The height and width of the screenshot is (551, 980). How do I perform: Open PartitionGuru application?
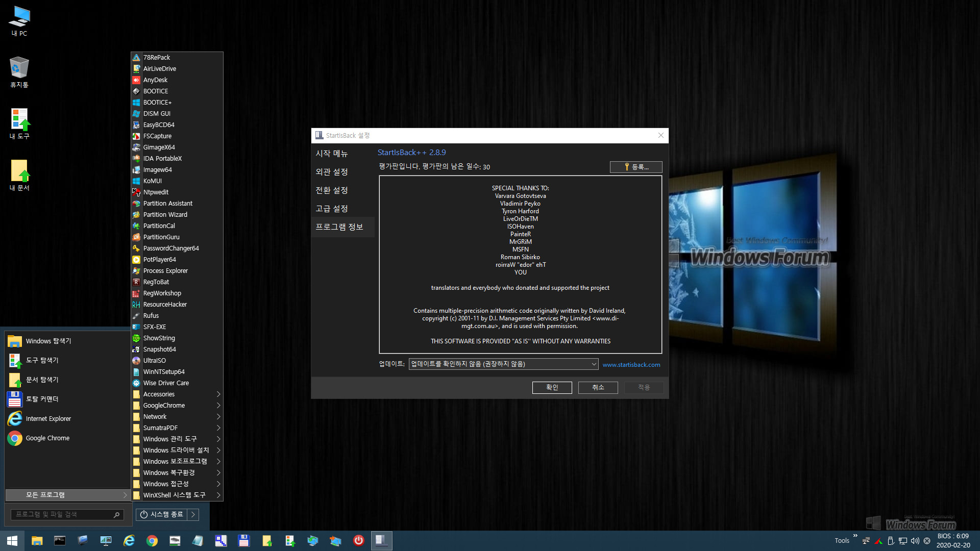pos(161,236)
